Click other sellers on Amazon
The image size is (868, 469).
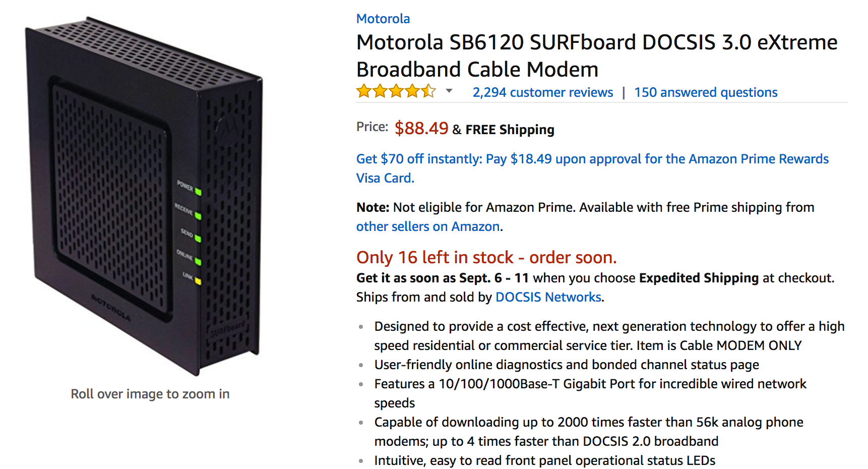click(426, 226)
